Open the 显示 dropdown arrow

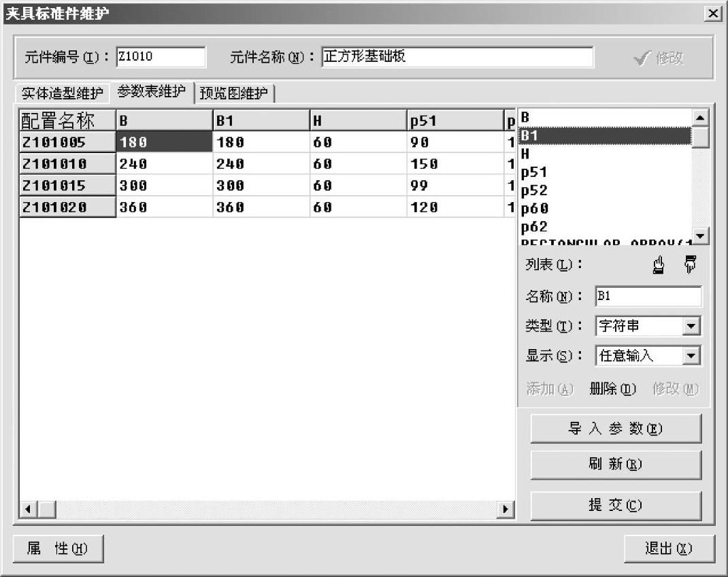[x=691, y=356]
